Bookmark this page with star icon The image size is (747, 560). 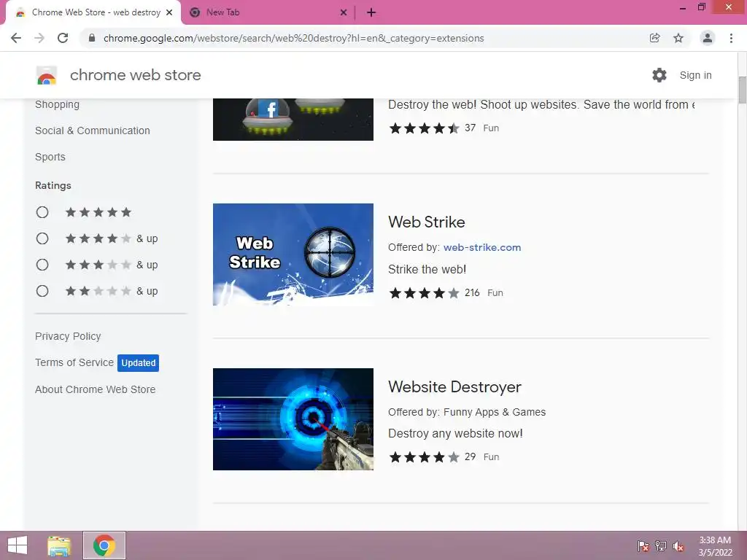point(678,38)
